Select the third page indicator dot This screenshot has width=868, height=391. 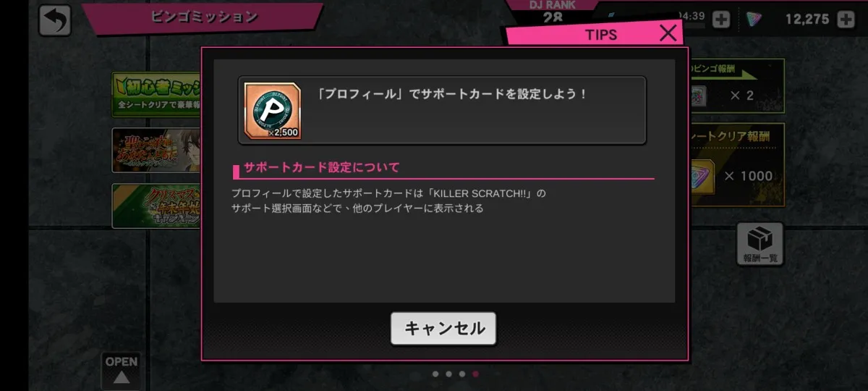pos(461,374)
